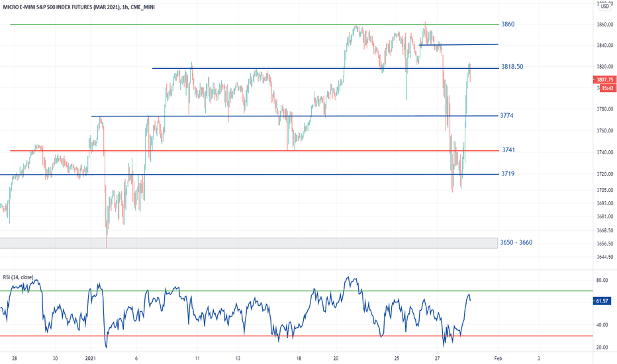The image size is (617, 364).
Task: Click the red current price tag 3807.75
Action: [x=605, y=80]
